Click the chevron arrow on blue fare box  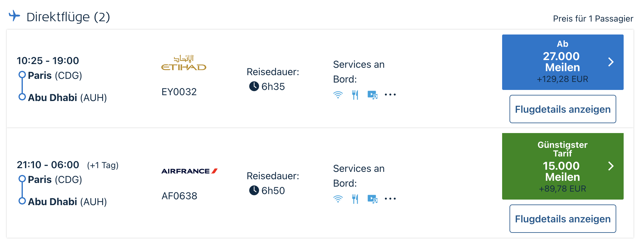(x=611, y=62)
